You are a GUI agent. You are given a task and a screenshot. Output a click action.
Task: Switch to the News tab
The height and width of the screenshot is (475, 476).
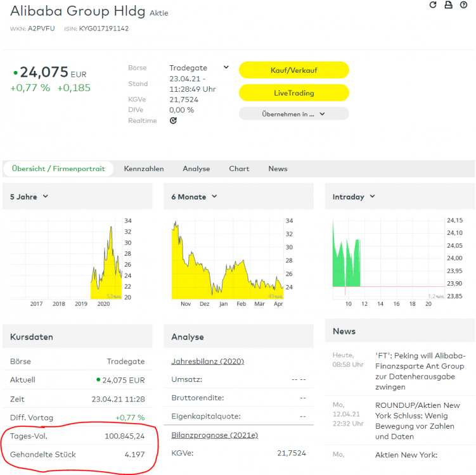278,168
